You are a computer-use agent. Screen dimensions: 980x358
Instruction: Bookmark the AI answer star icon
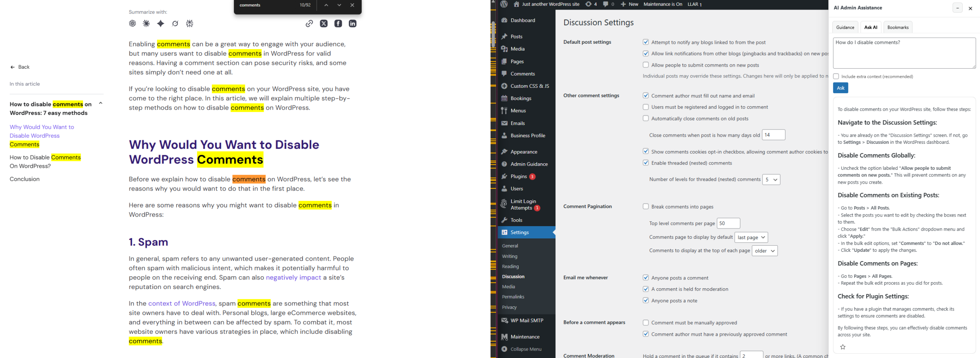click(x=843, y=347)
